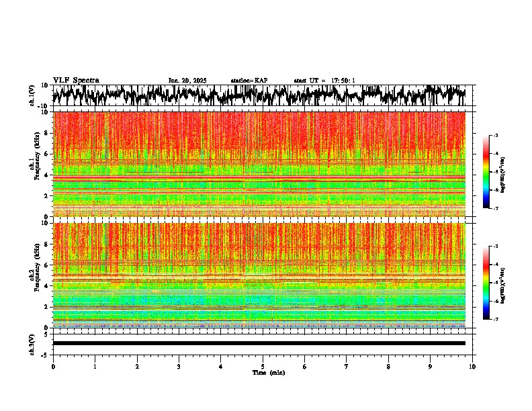Click time axis tick label "7"
The width and height of the screenshot is (532, 411).
347,367
